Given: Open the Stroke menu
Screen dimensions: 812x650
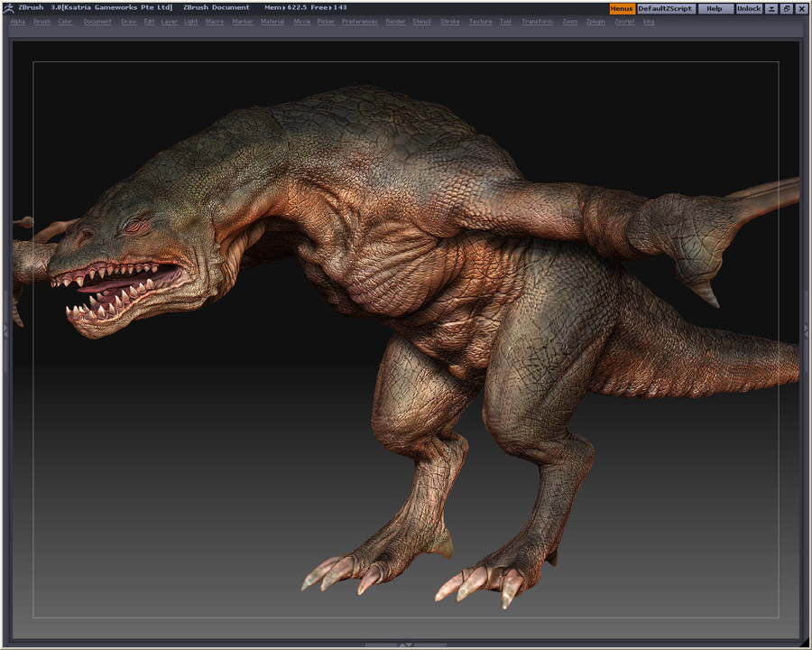Looking at the screenshot, I should (450, 22).
